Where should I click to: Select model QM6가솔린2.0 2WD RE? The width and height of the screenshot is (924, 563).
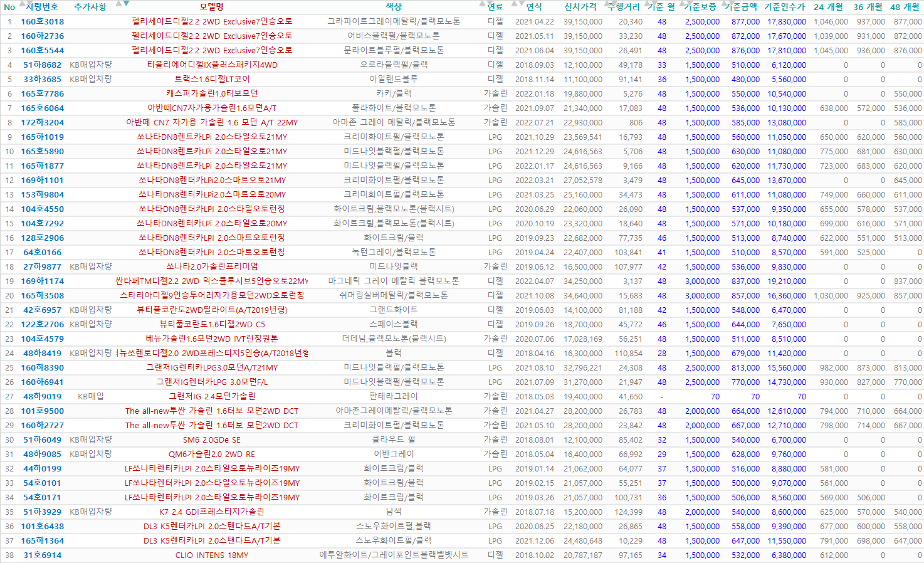click(x=212, y=454)
